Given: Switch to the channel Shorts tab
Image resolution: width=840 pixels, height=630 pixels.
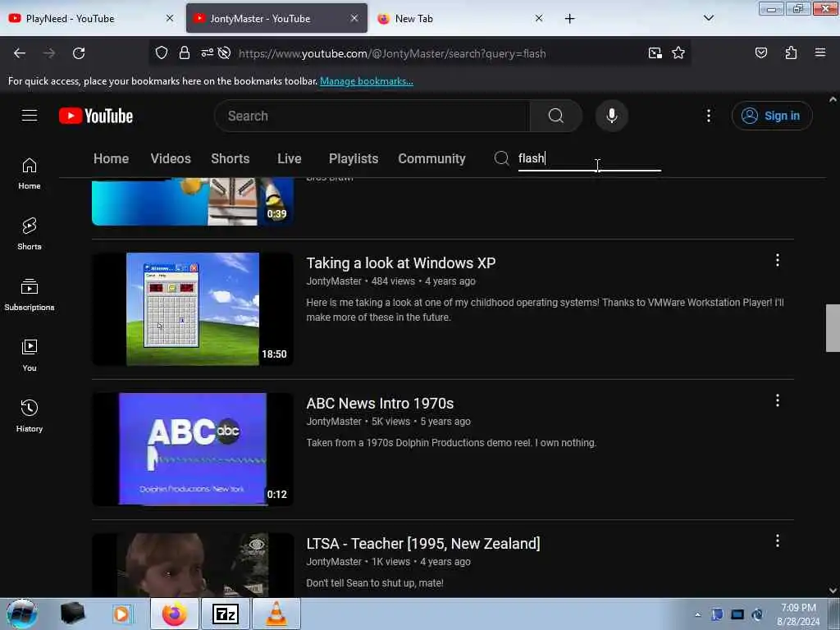Looking at the screenshot, I should point(231,158).
